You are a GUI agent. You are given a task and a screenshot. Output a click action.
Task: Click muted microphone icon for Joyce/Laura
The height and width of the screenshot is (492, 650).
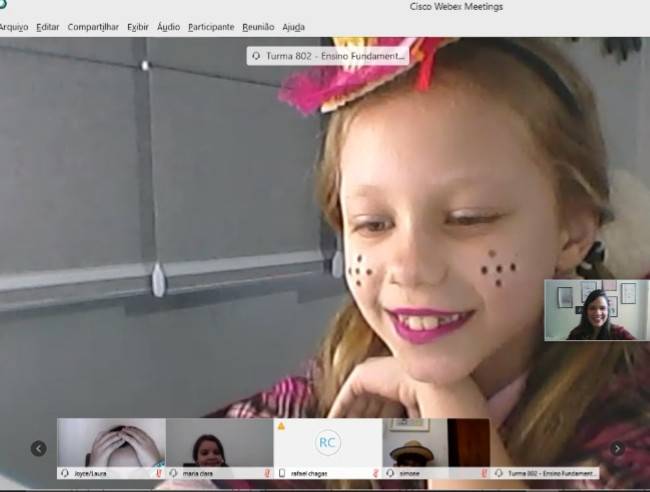pyautogui.click(x=159, y=473)
